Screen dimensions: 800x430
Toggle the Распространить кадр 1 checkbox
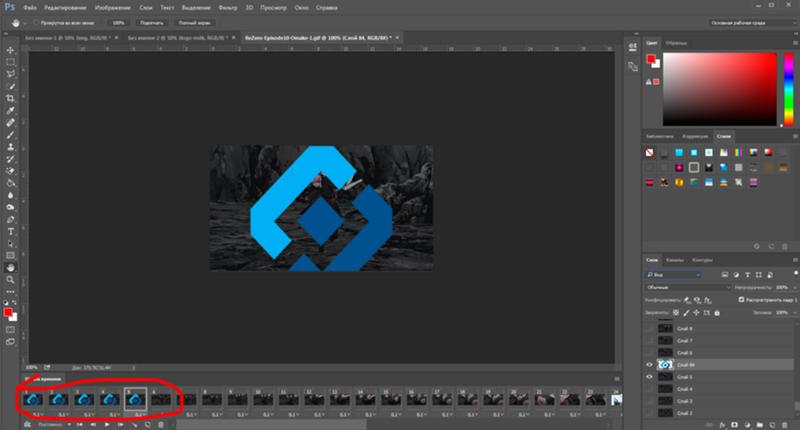click(741, 300)
